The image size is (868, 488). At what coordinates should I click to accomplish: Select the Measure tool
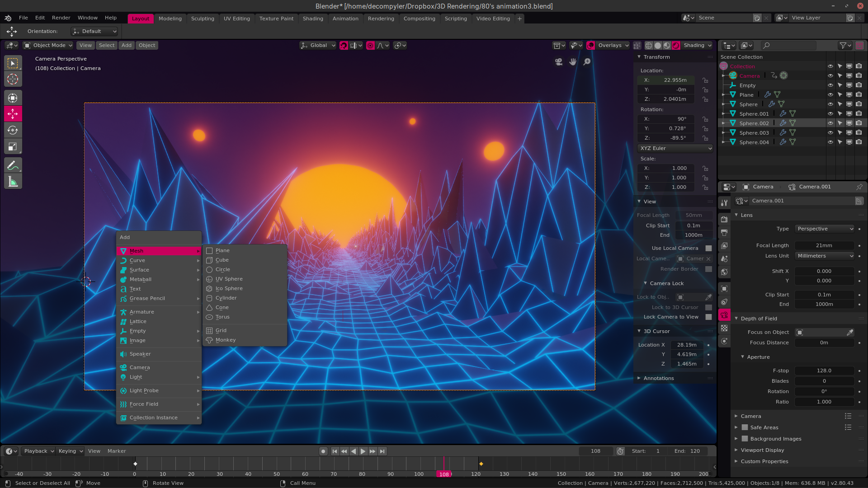13,182
